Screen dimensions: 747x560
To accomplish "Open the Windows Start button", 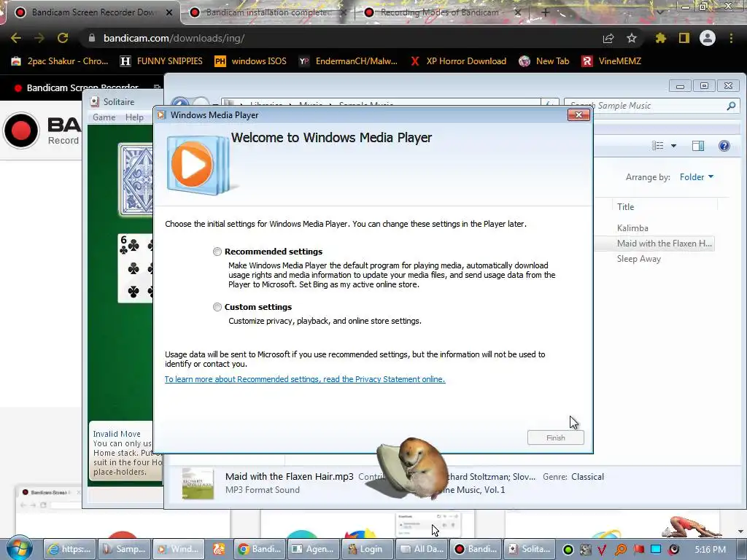I will pos(19,548).
